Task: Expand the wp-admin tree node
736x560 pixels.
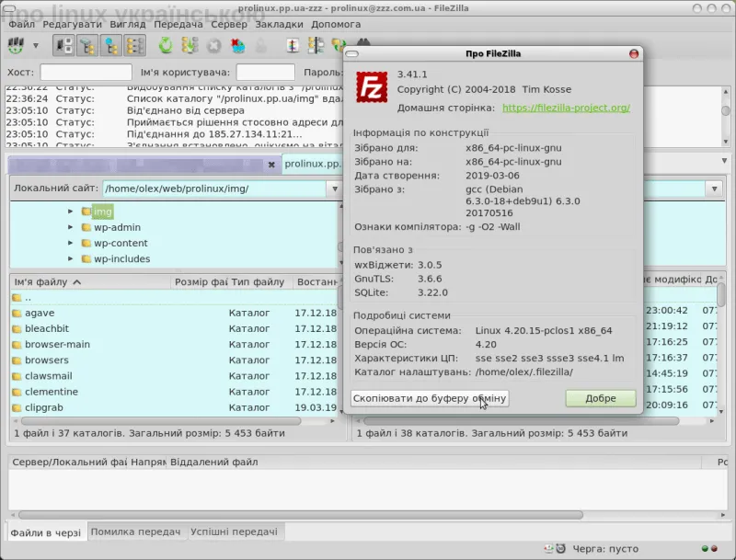Action: pyautogui.click(x=71, y=227)
